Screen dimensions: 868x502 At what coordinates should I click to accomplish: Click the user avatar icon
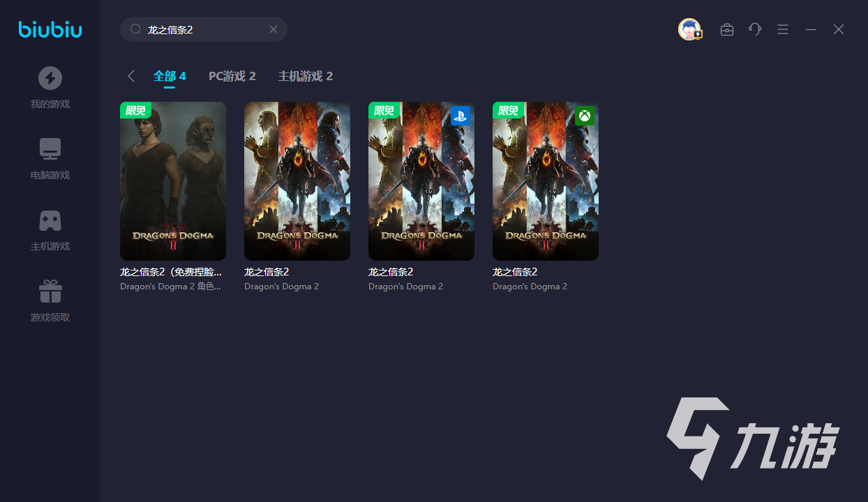click(689, 29)
